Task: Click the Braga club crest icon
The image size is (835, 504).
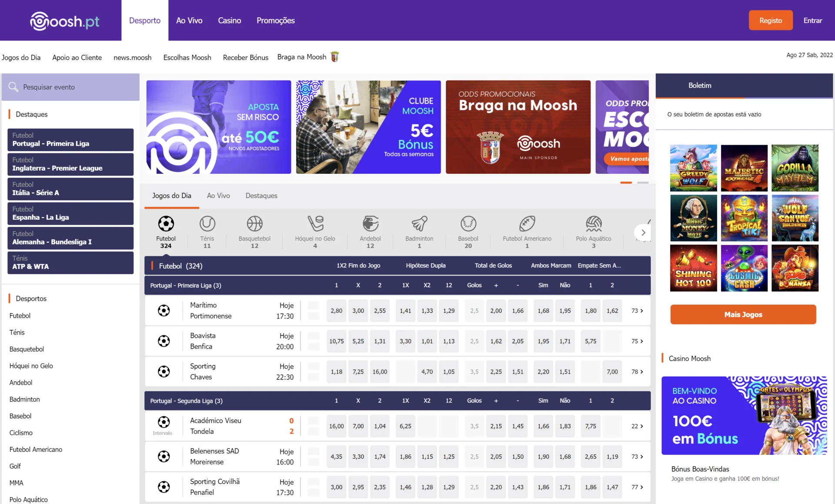Action: [334, 57]
